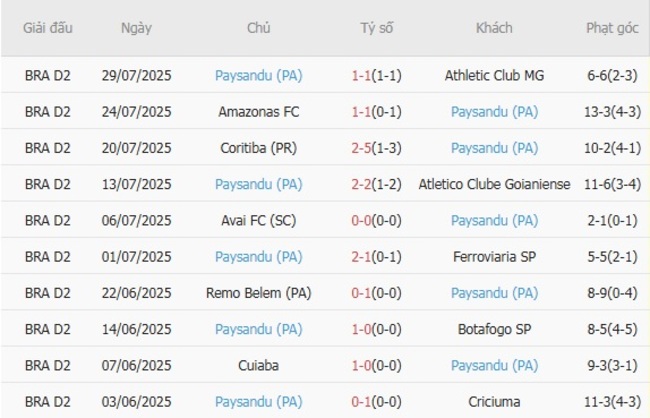Click Paysandu (PA) home team on 29/07/2025

coord(258,75)
